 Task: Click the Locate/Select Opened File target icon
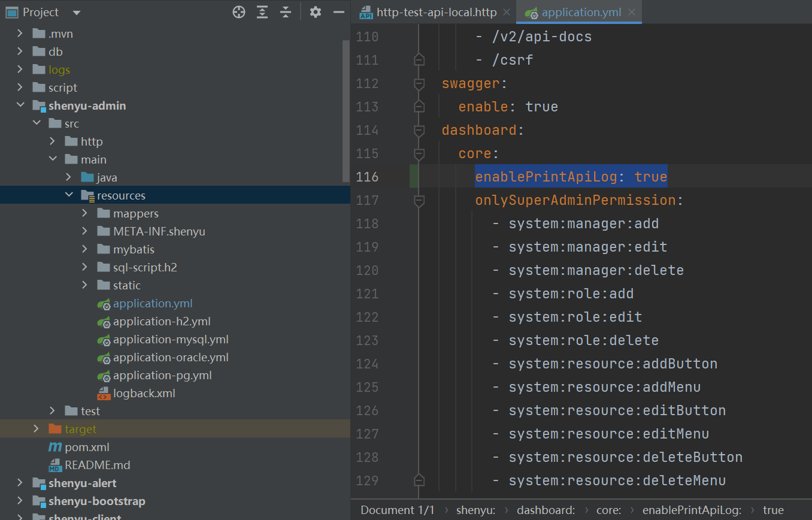[x=239, y=12]
